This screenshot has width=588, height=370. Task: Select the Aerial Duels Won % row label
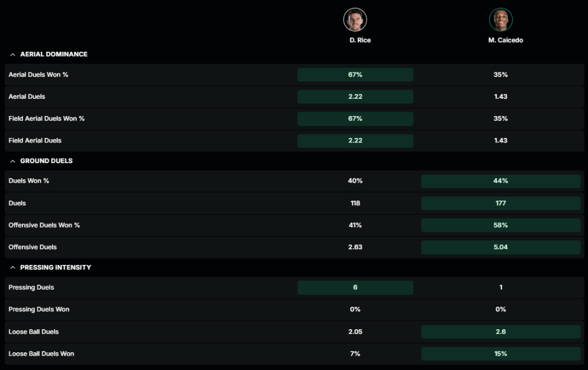pos(39,75)
